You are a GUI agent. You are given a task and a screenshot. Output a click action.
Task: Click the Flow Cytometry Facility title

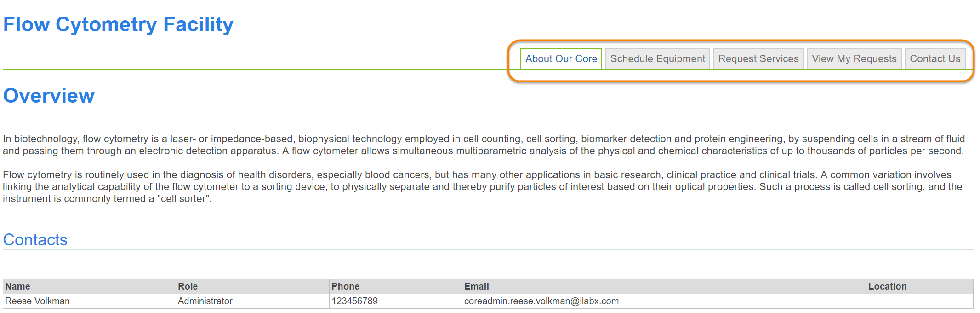pos(118,24)
